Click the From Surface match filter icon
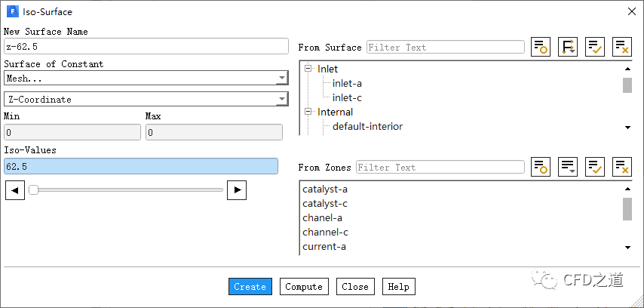The height and width of the screenshot is (308, 644). [x=541, y=47]
